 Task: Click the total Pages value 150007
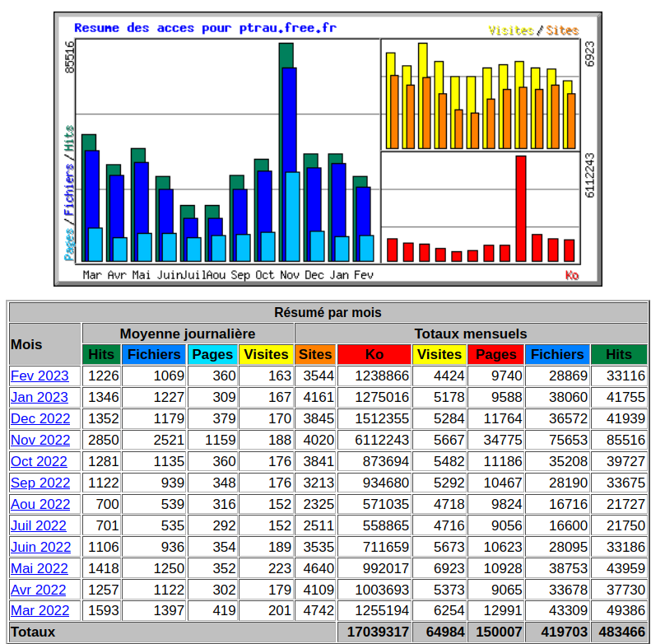(499, 632)
